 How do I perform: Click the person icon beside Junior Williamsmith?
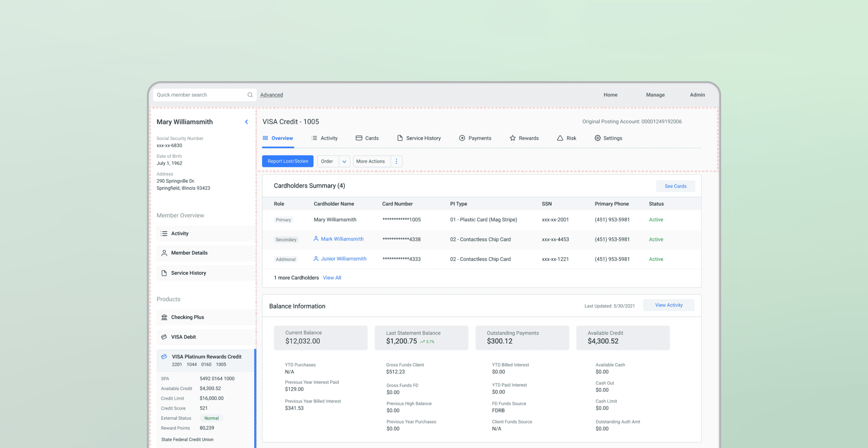pyautogui.click(x=316, y=259)
